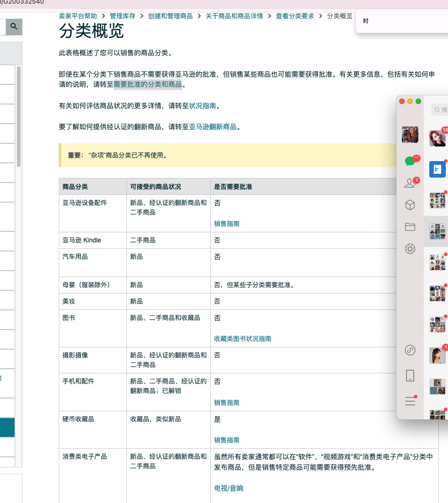448x503 pixels.
Task: Click the 可接受的商品状况 column header
Action: (168, 187)
